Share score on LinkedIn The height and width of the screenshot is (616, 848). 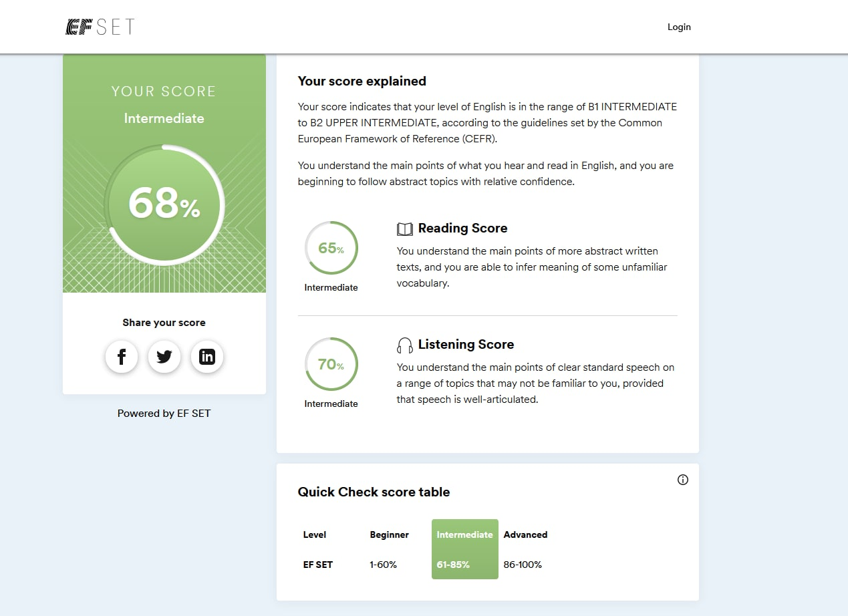207,357
